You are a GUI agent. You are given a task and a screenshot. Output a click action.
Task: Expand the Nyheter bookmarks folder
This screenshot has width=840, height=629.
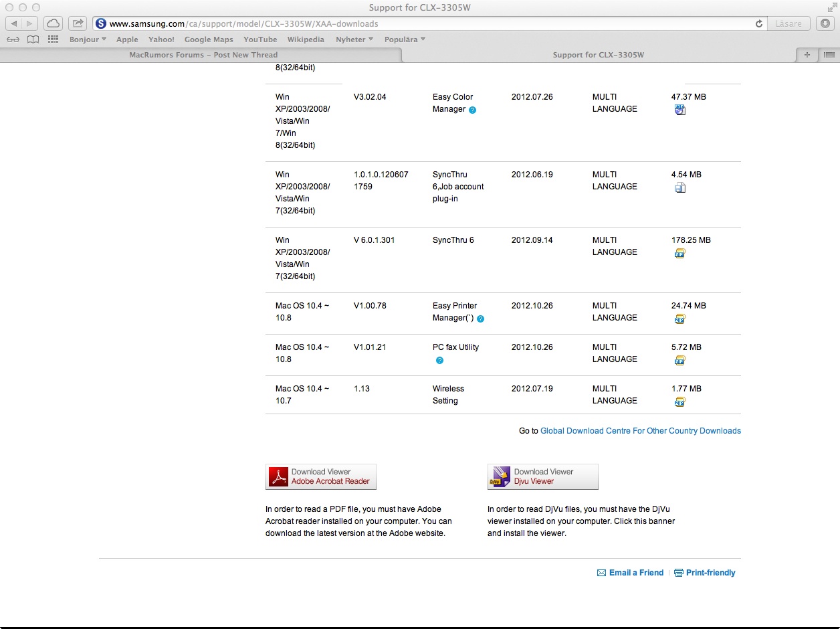tap(354, 39)
